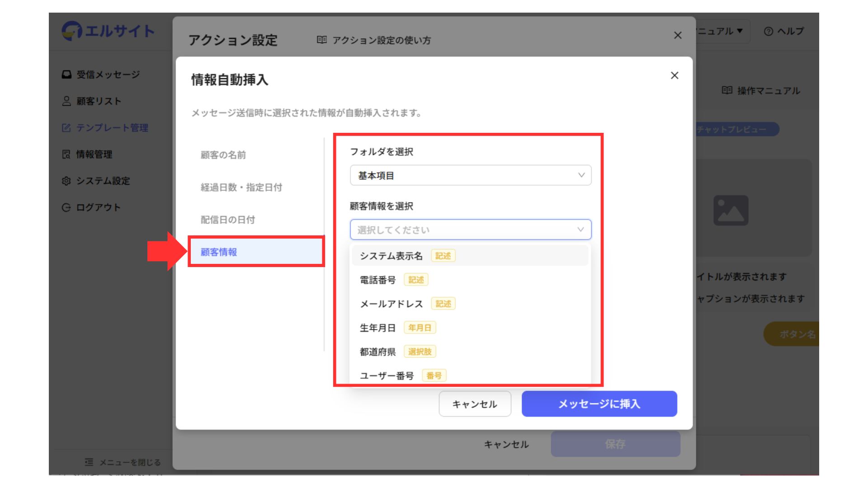The width and height of the screenshot is (868, 488).
Task: Click the person icon for 顧客リスト
Action: [x=66, y=101]
